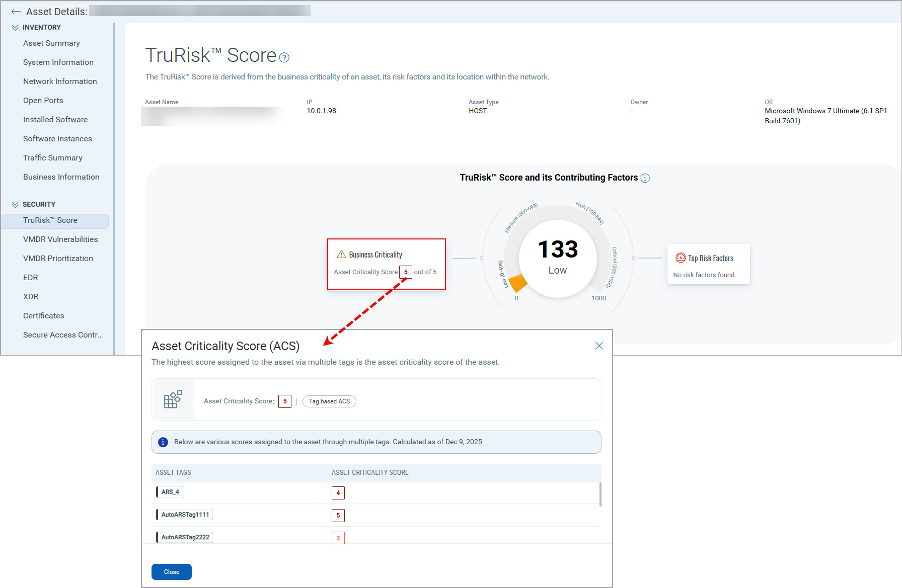
Task: Select the AutoARSTag2222 asset tag
Action: (185, 537)
